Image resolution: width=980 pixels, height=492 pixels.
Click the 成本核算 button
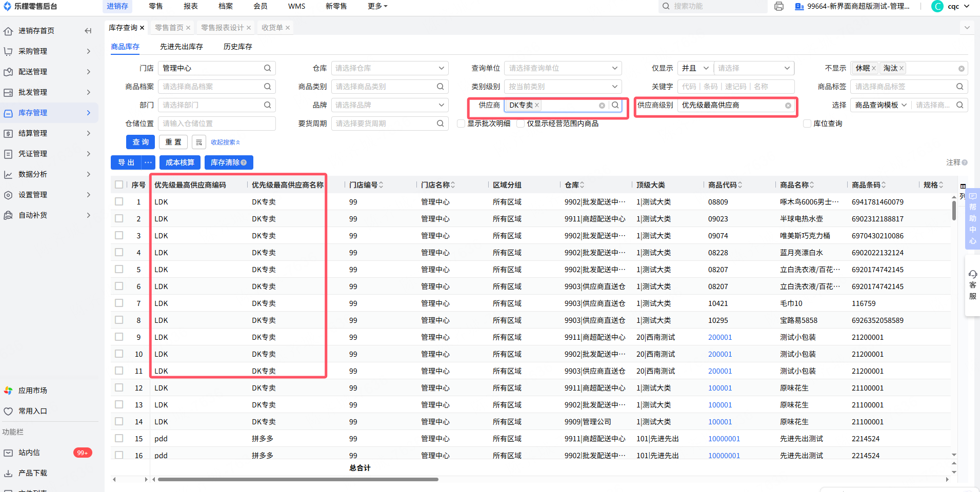pyautogui.click(x=179, y=162)
